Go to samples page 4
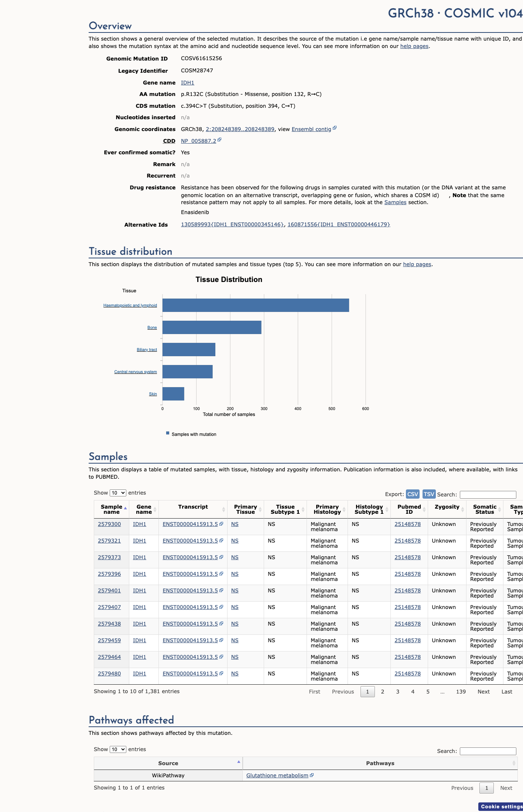Image resolution: width=523 pixels, height=812 pixels. (x=413, y=692)
